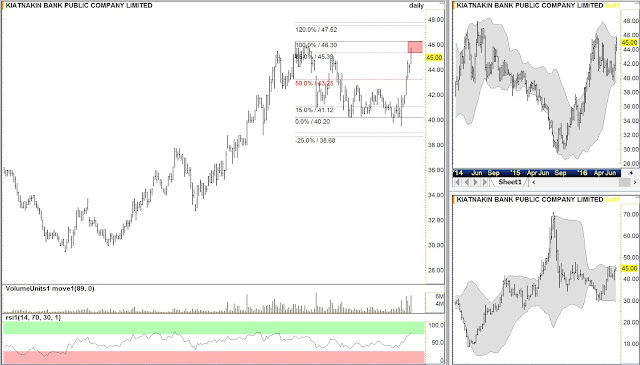The width and height of the screenshot is (640, 365).
Task: Select the Sheet1 tab
Action: [510, 182]
